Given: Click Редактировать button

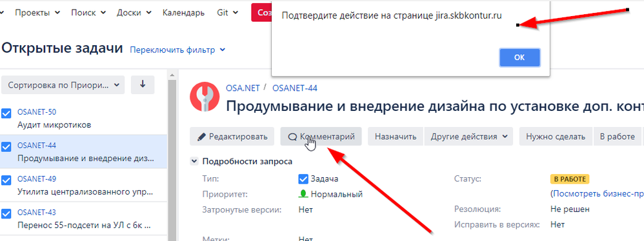Looking at the screenshot, I should 232,137.
